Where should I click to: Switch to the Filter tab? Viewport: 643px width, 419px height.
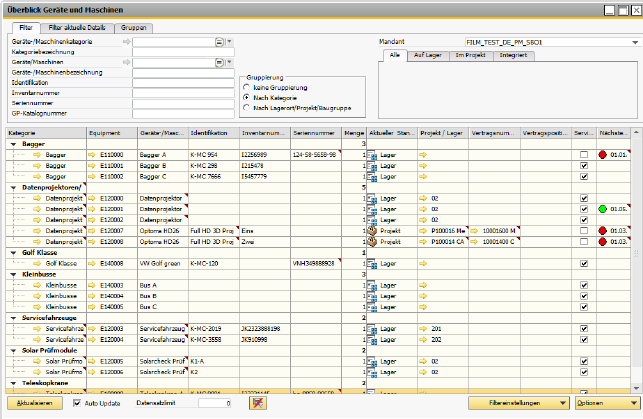(x=26, y=27)
